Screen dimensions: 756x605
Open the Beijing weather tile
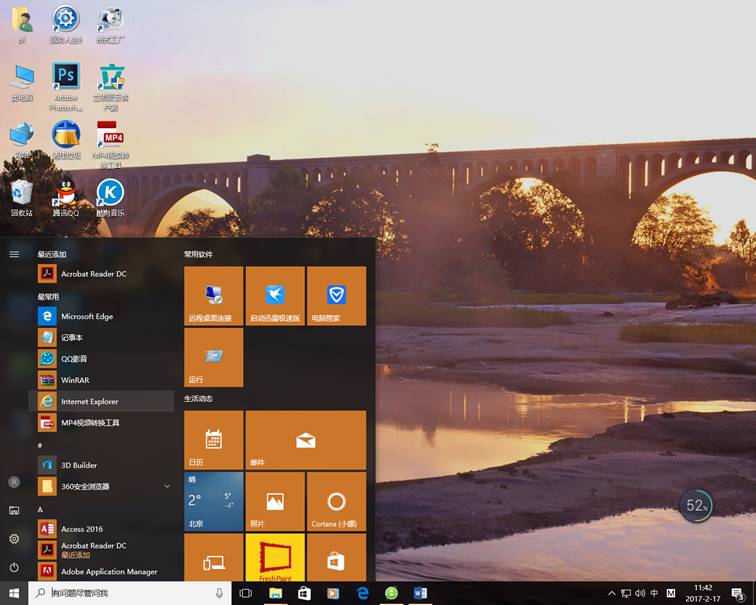[213, 501]
